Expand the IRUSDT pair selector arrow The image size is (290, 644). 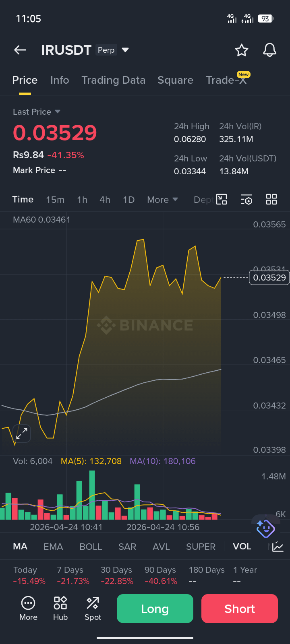point(125,50)
